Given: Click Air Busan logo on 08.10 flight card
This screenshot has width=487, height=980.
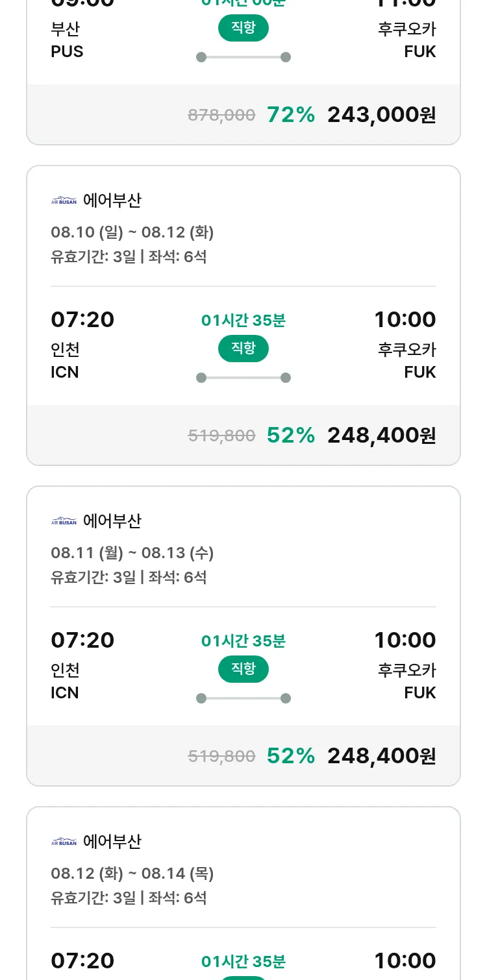Looking at the screenshot, I should pyautogui.click(x=64, y=201).
